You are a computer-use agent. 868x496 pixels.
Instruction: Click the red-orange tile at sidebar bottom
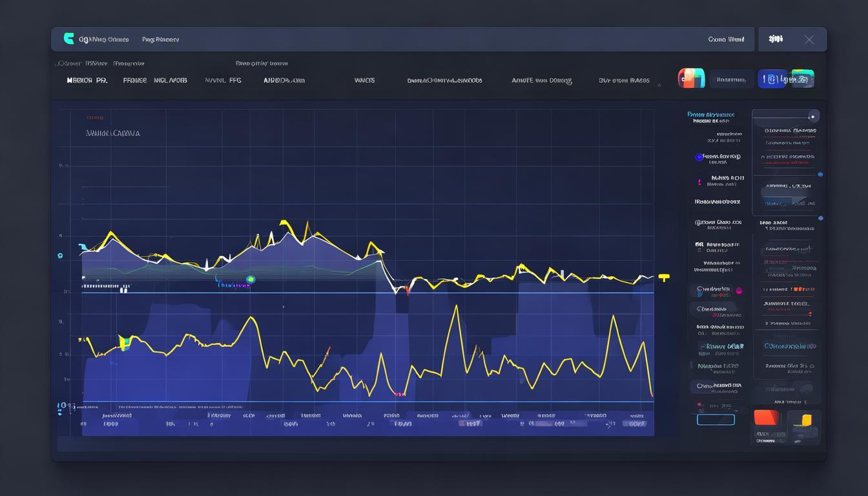[767, 418]
